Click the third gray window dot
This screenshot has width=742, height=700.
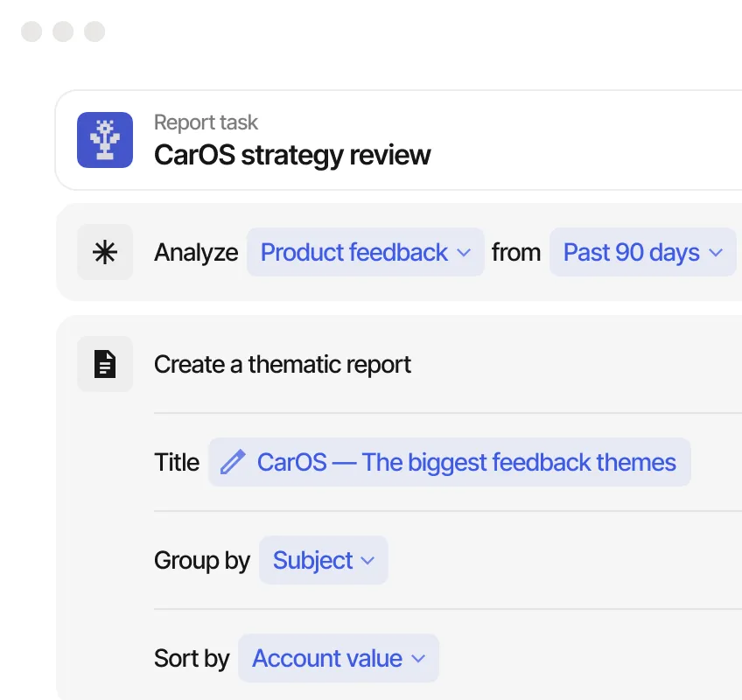[x=94, y=32]
